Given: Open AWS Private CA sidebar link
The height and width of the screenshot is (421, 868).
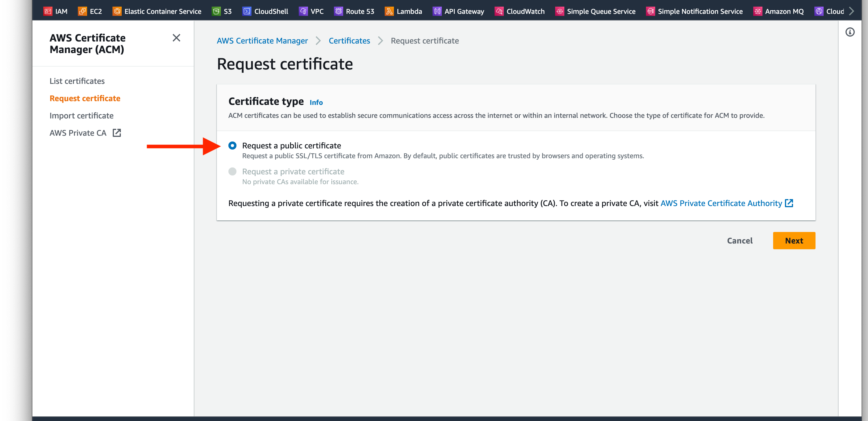Looking at the screenshot, I should pyautogui.click(x=78, y=133).
